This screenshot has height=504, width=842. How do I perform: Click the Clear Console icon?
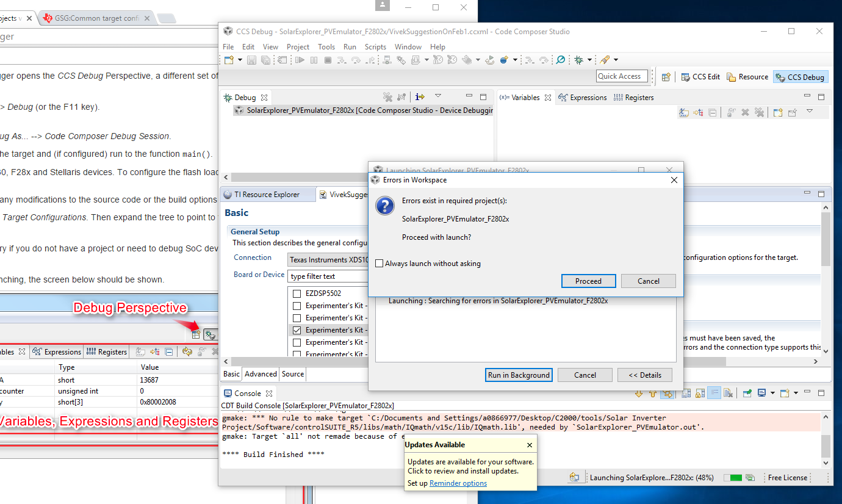click(728, 393)
